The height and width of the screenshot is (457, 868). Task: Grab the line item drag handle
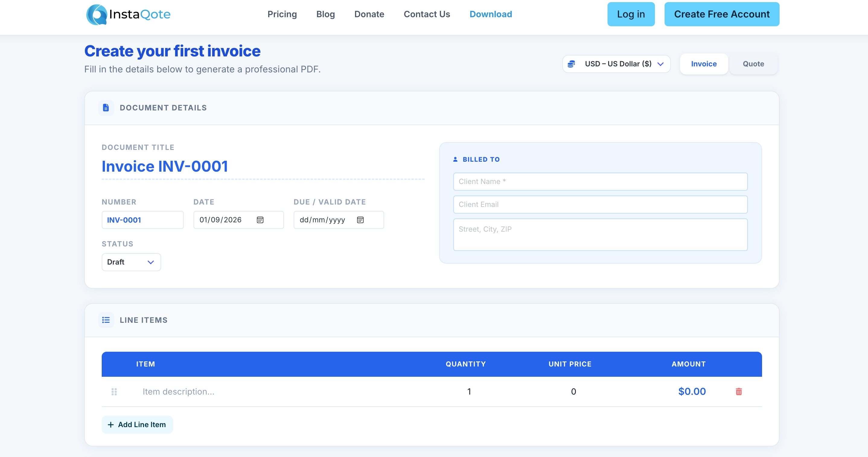114,391
